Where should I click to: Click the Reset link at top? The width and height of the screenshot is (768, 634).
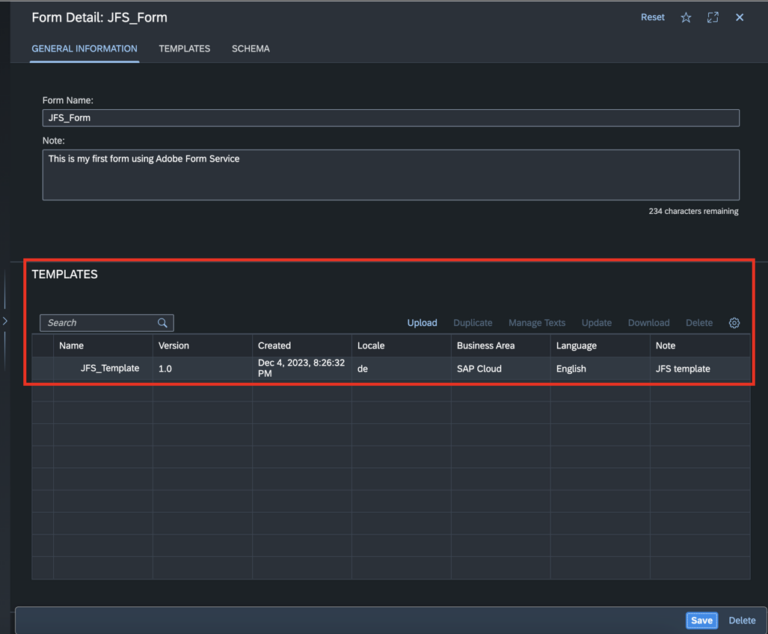(x=652, y=18)
